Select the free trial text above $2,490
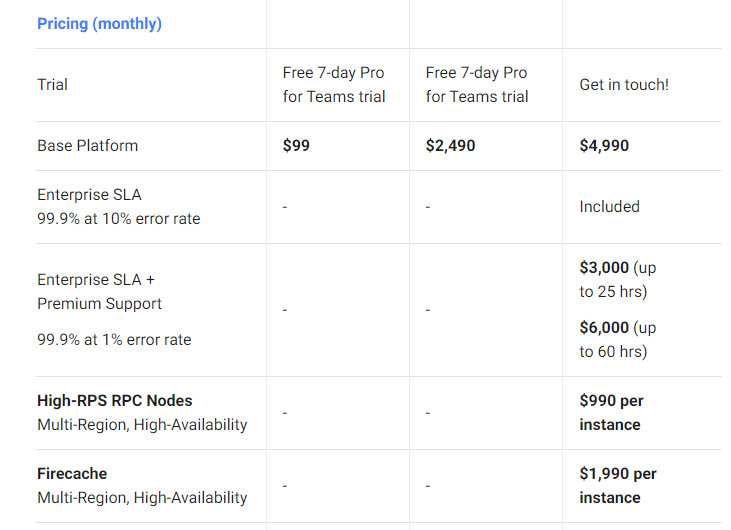This screenshot has width=731, height=530. pos(477,85)
